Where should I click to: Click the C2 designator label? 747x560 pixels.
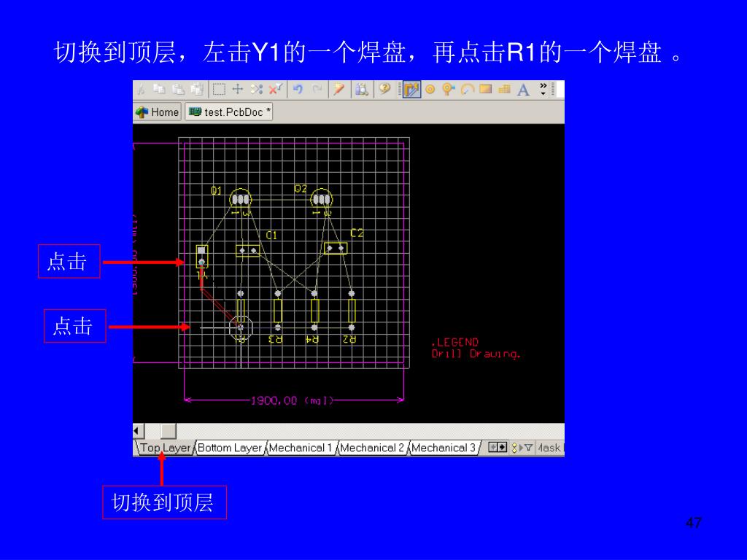point(357,233)
